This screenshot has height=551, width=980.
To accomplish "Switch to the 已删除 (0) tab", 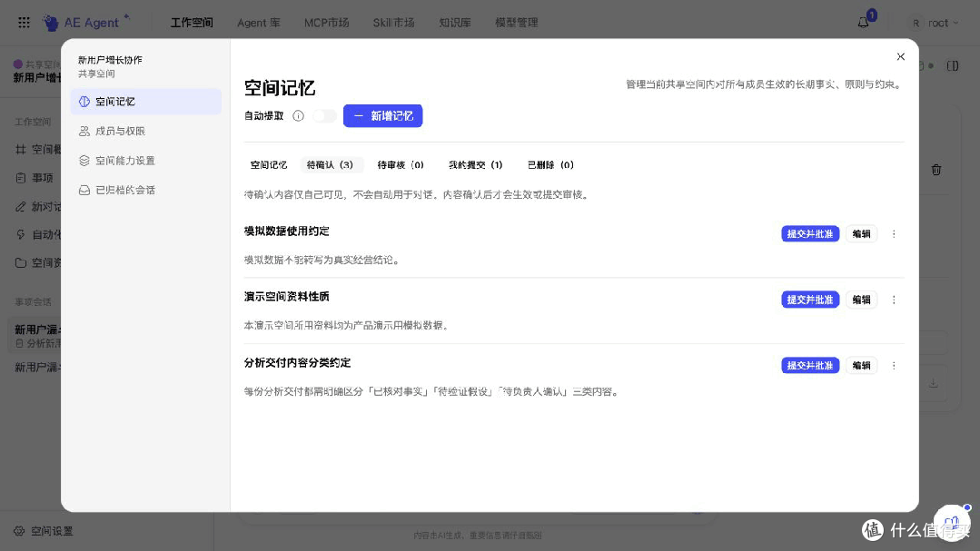I will pyautogui.click(x=550, y=165).
